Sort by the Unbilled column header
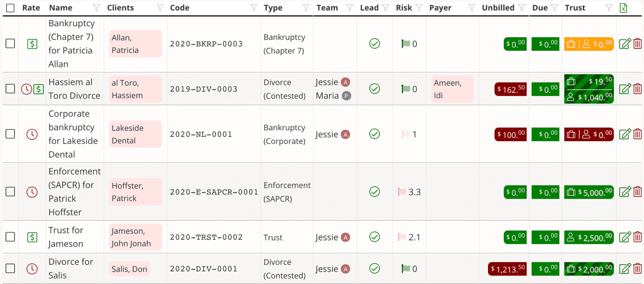 click(498, 8)
